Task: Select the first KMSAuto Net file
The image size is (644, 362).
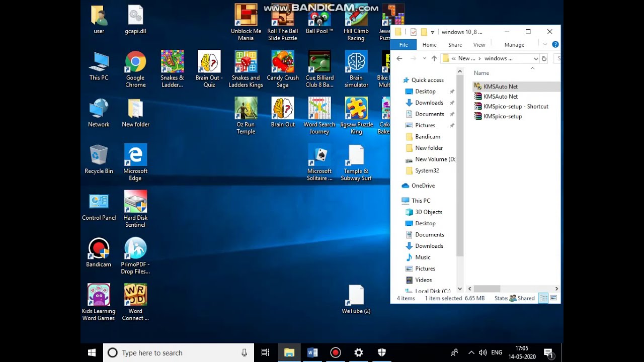Action: (496, 86)
